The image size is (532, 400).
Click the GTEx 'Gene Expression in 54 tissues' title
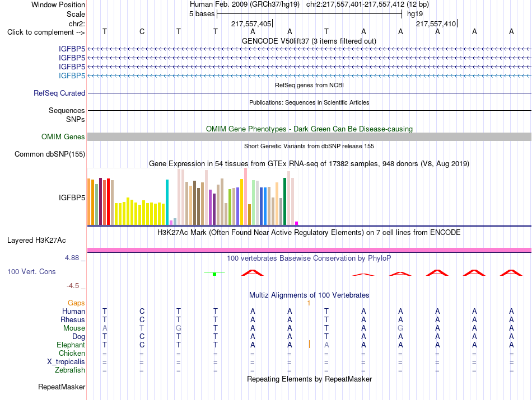coord(309,164)
